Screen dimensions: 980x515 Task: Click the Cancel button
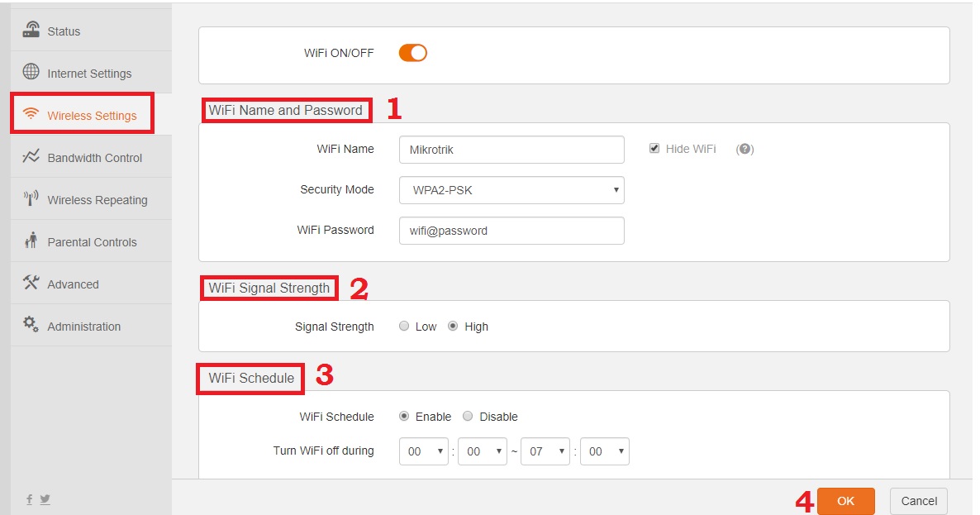[x=919, y=501]
